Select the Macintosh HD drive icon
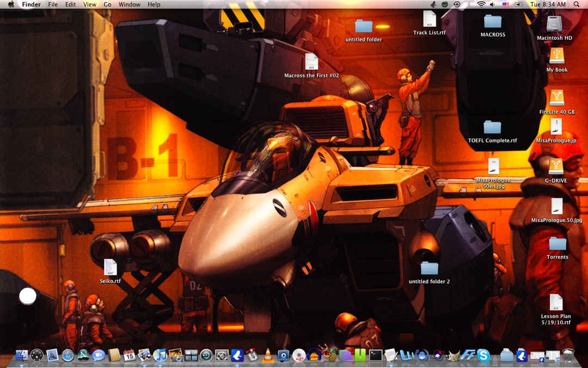588x368 pixels. point(554,24)
